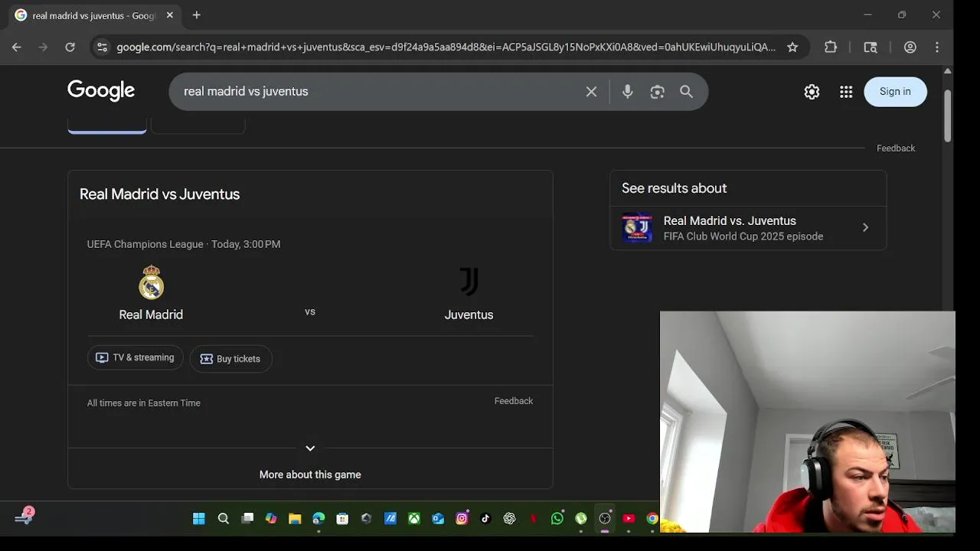Open the Club World Cup episode thumbnail
This screenshot has height=551, width=980.
pos(638,228)
